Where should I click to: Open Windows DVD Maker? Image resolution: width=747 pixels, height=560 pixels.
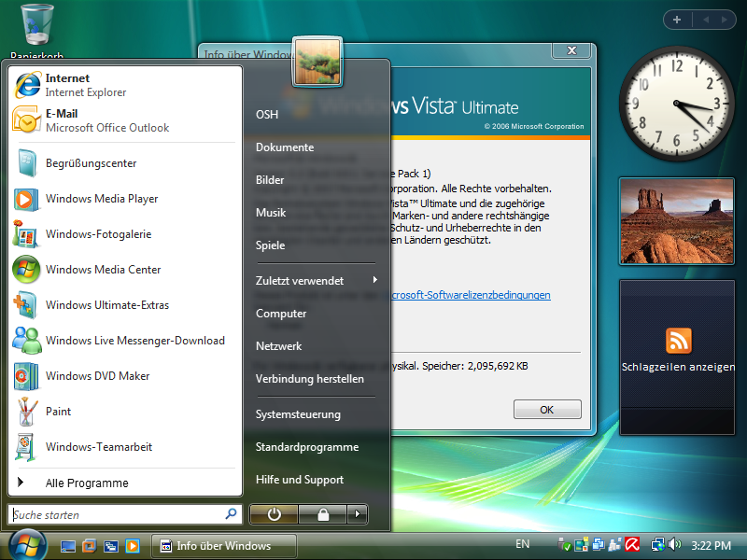[x=97, y=376]
